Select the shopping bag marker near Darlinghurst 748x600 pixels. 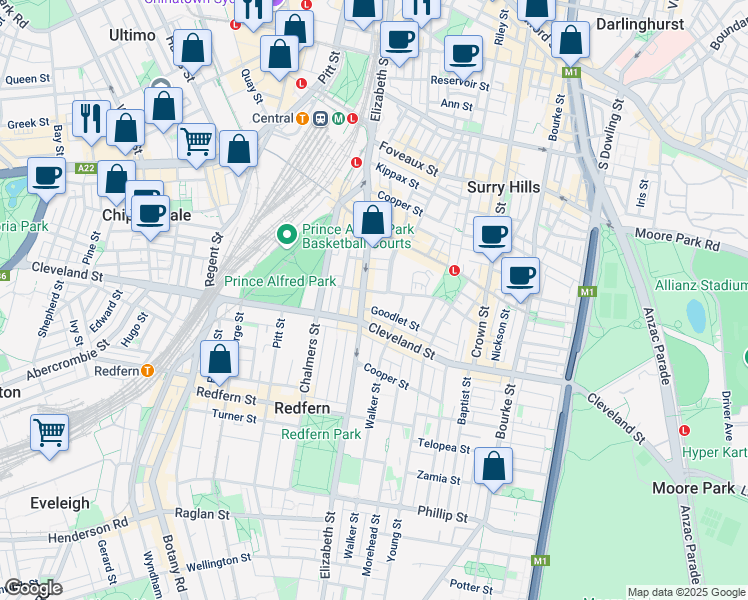click(x=571, y=43)
